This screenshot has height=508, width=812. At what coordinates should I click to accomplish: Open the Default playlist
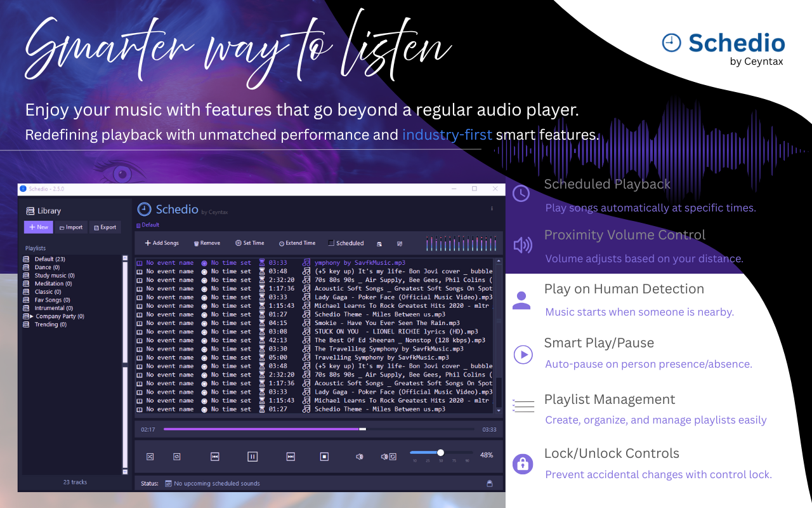(x=49, y=259)
